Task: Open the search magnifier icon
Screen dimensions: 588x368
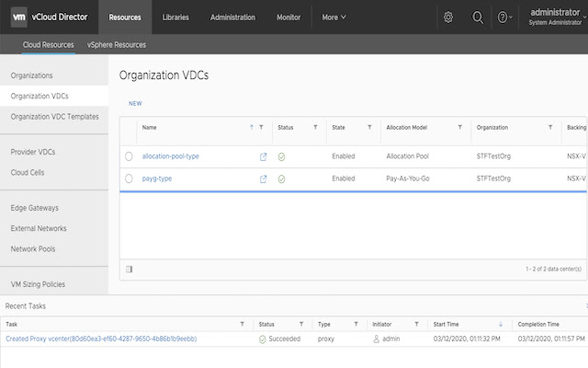Action: [478, 17]
